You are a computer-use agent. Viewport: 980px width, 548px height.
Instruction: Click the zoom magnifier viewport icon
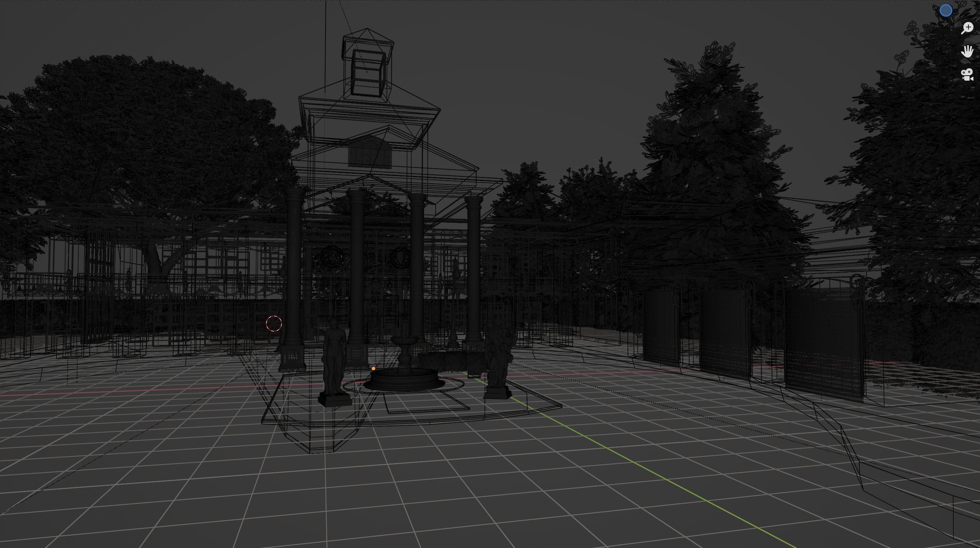(967, 28)
